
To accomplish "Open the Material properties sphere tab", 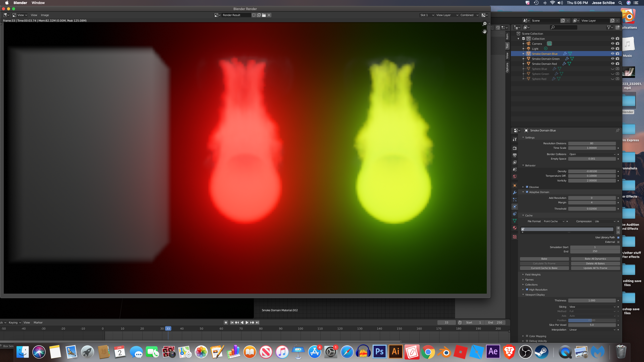I will coord(515,228).
